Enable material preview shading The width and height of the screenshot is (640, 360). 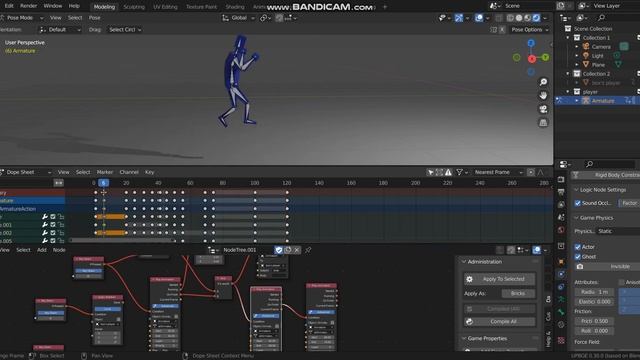[x=527, y=18]
